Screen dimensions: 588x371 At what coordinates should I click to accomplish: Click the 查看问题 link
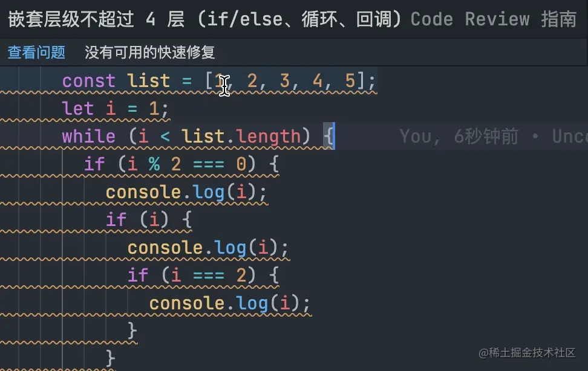(x=36, y=53)
